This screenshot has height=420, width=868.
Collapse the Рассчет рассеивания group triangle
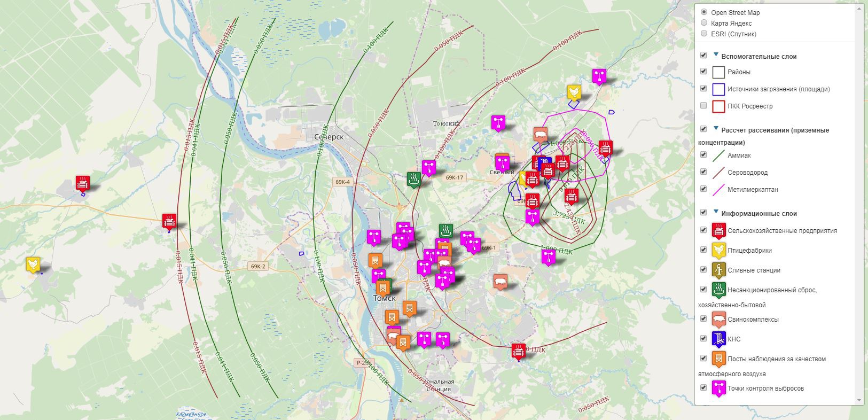[x=716, y=128]
